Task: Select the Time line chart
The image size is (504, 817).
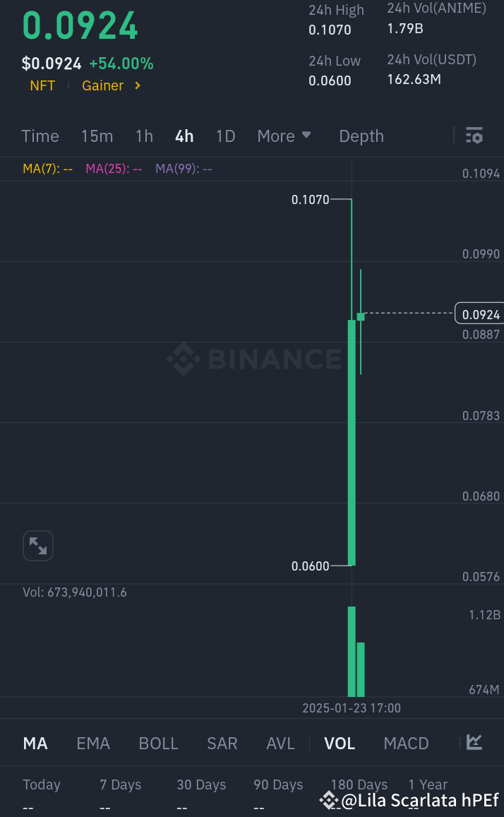Action: click(40, 136)
